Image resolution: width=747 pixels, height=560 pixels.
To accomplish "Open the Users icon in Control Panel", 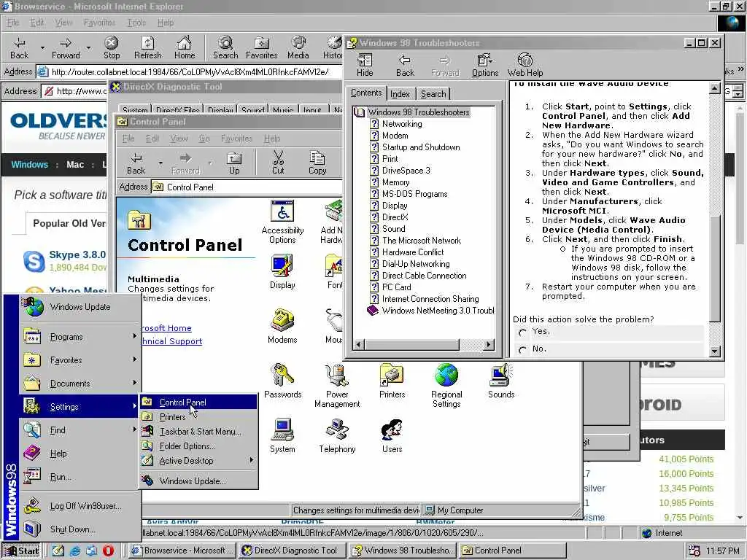I will (392, 436).
